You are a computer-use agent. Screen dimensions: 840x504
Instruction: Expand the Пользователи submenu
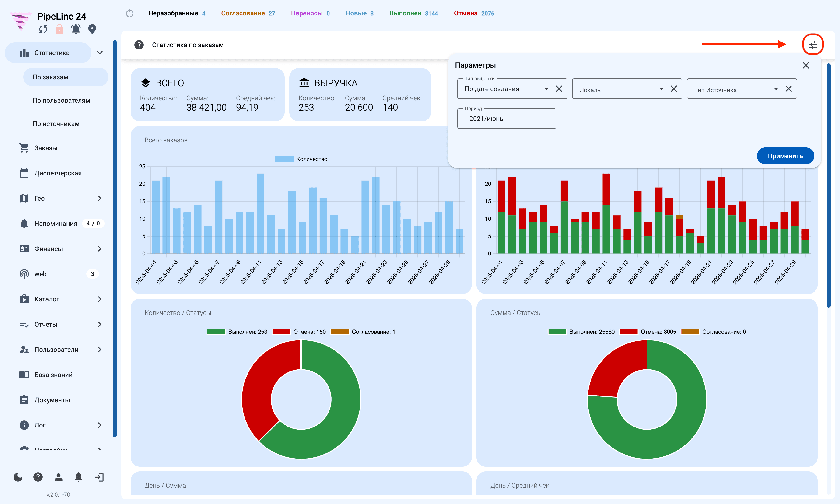99,350
